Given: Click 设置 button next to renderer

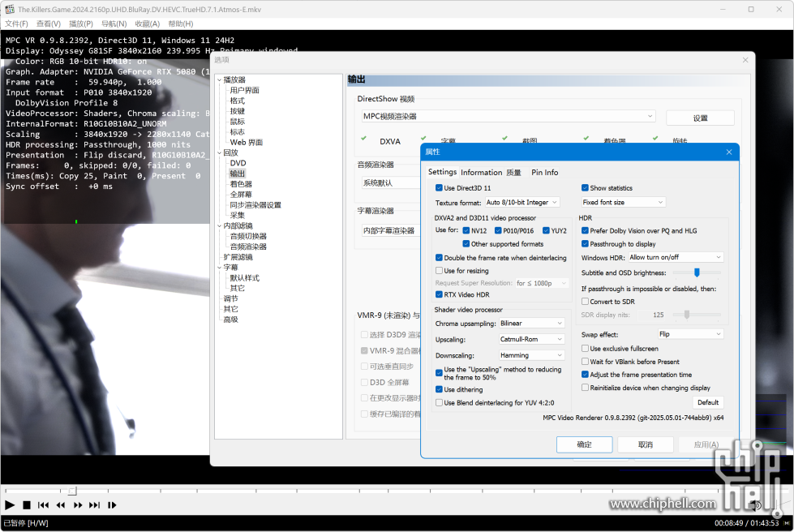Looking at the screenshot, I should [700, 118].
